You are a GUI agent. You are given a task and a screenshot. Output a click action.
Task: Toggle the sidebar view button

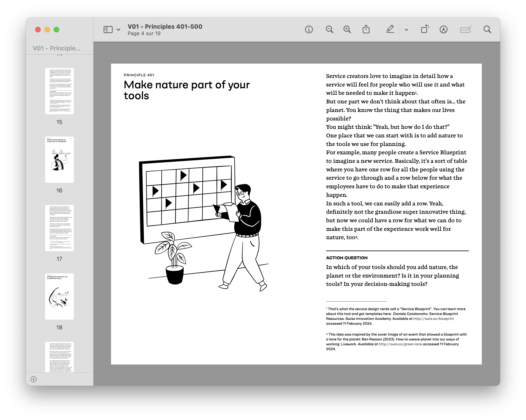coord(108,30)
